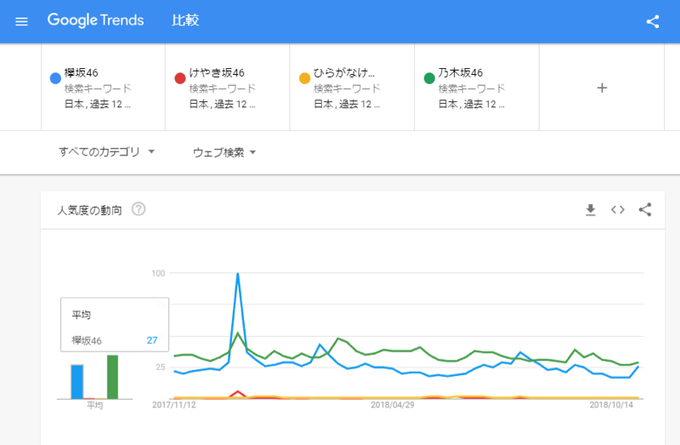The width and height of the screenshot is (680, 445).
Task: Open the ウェブ検索 dropdown
Action: point(224,152)
